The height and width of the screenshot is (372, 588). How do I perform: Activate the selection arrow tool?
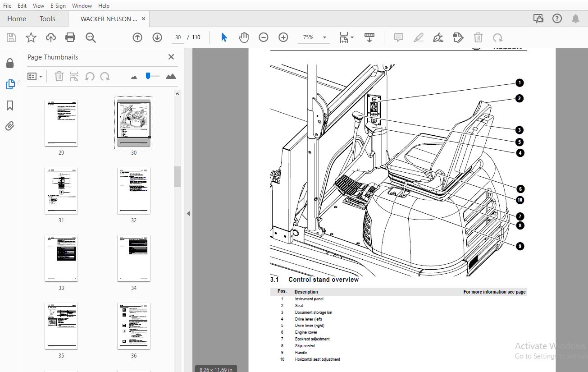[x=224, y=37]
